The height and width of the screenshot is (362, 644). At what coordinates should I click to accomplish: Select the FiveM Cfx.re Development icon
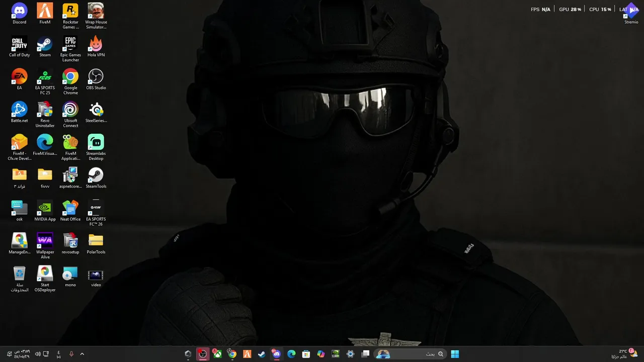(x=19, y=148)
